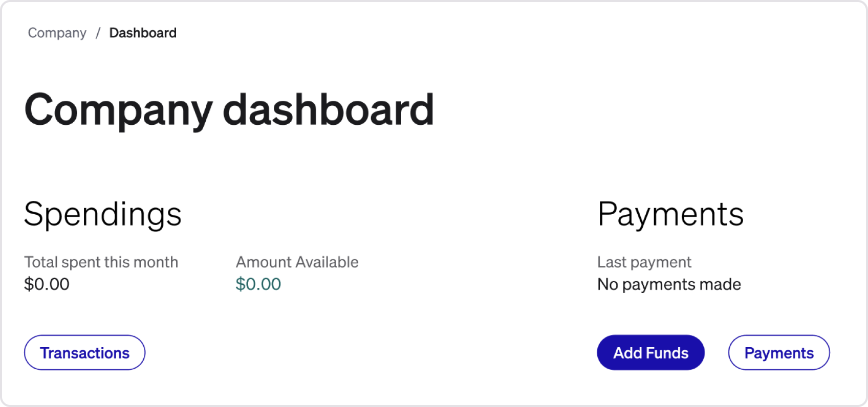Open payment history with the Payments pill button
The width and height of the screenshot is (868, 407).
[778, 353]
